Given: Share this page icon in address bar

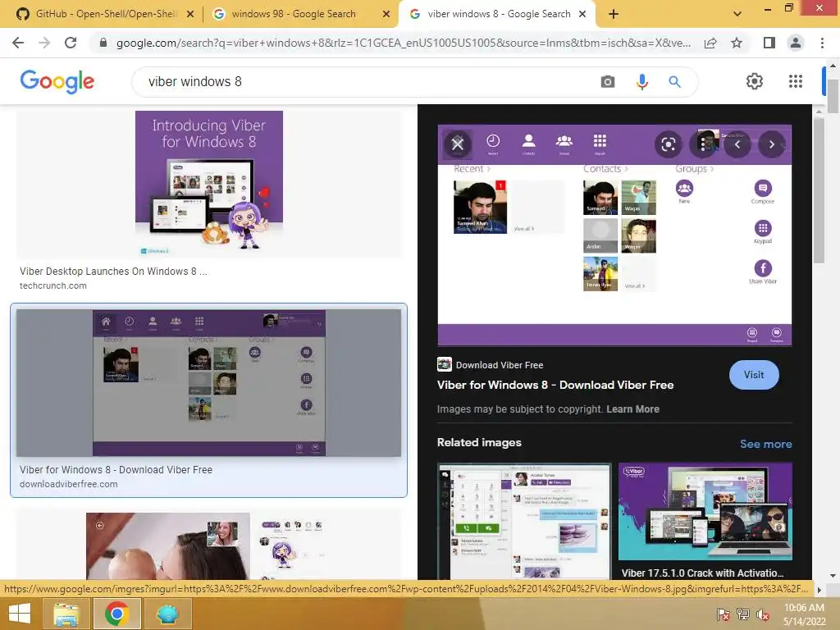Looking at the screenshot, I should pyautogui.click(x=710, y=43).
